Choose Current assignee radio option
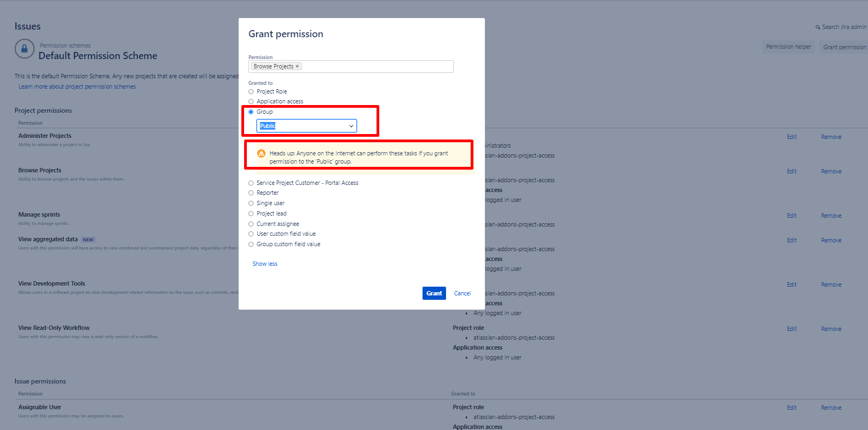The height and width of the screenshot is (430, 868). 251,224
